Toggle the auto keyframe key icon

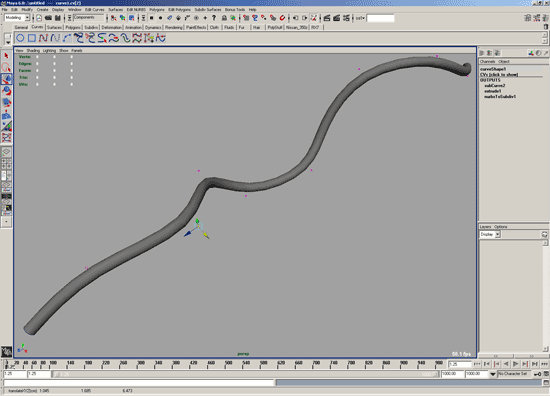pyautogui.click(x=537, y=374)
